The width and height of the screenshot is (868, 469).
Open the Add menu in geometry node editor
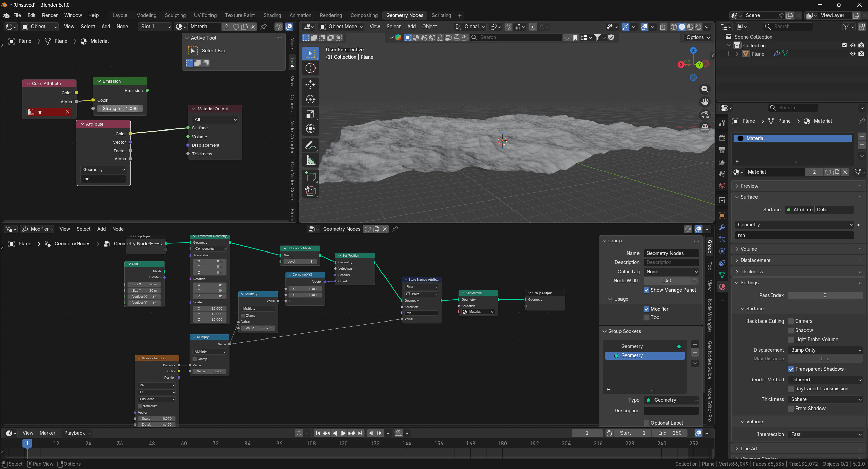[x=101, y=229]
